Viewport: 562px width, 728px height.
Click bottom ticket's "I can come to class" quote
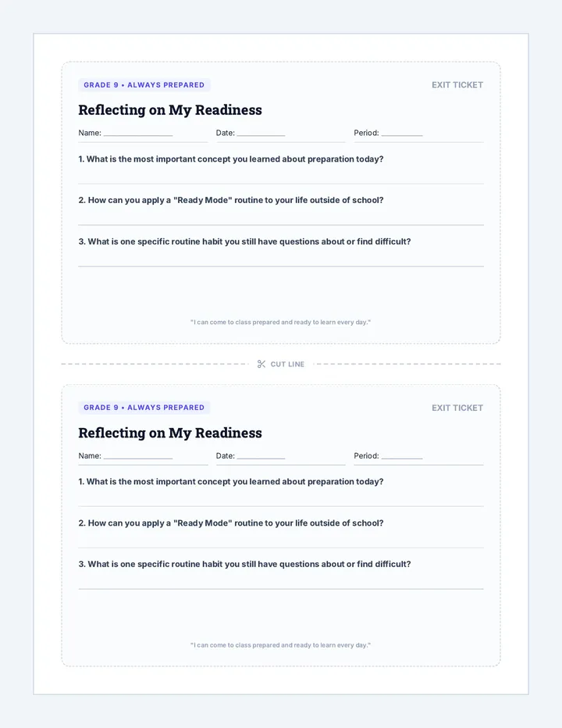(281, 645)
